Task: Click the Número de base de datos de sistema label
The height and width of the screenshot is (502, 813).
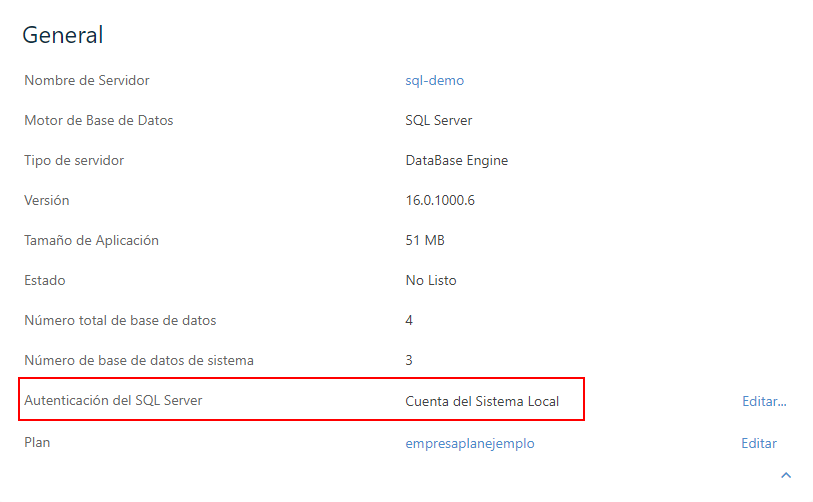Action: coord(139,360)
